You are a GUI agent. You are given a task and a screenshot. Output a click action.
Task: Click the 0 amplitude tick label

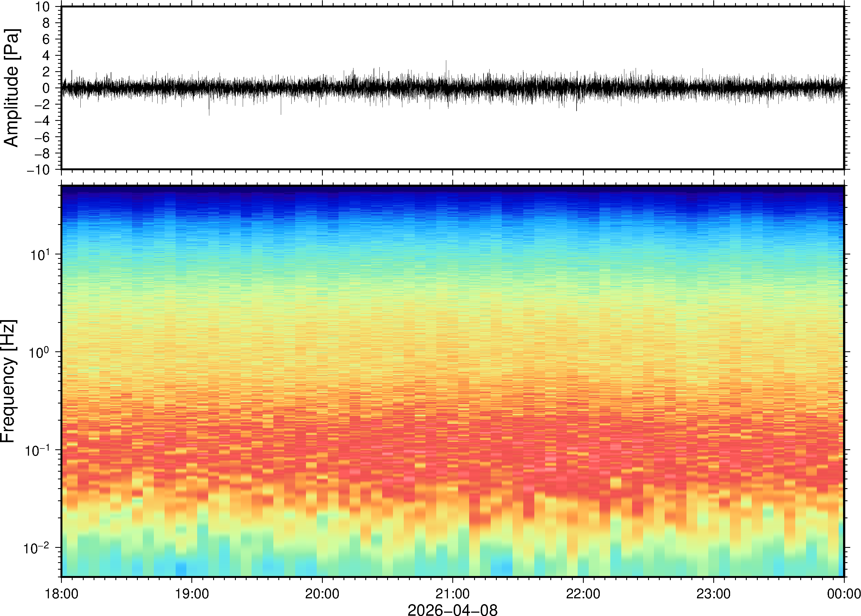pos(46,88)
